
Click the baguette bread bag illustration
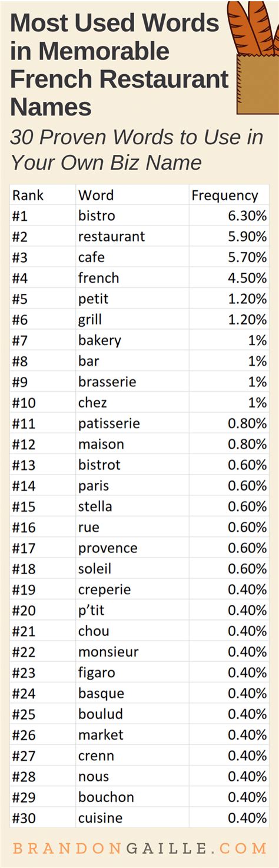[255, 57]
